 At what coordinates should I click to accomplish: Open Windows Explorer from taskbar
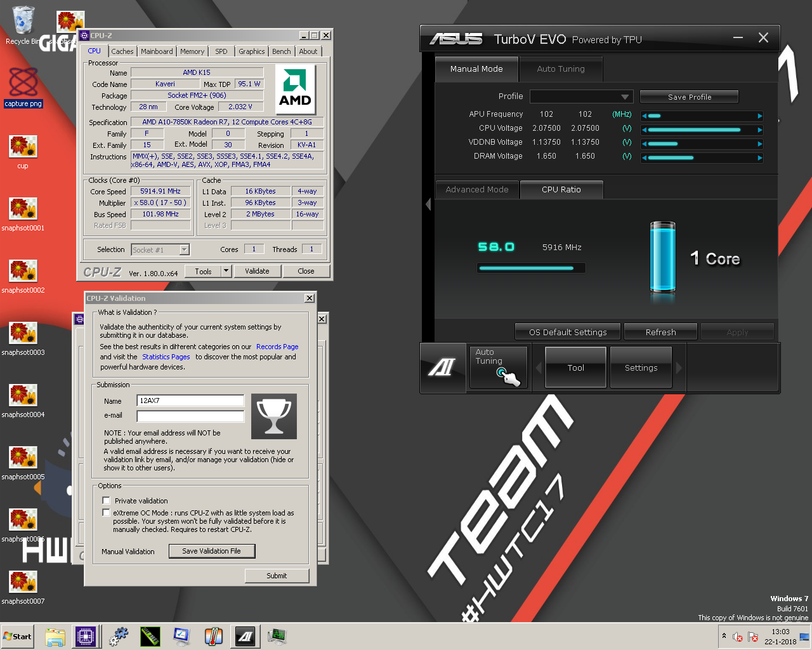(x=55, y=637)
